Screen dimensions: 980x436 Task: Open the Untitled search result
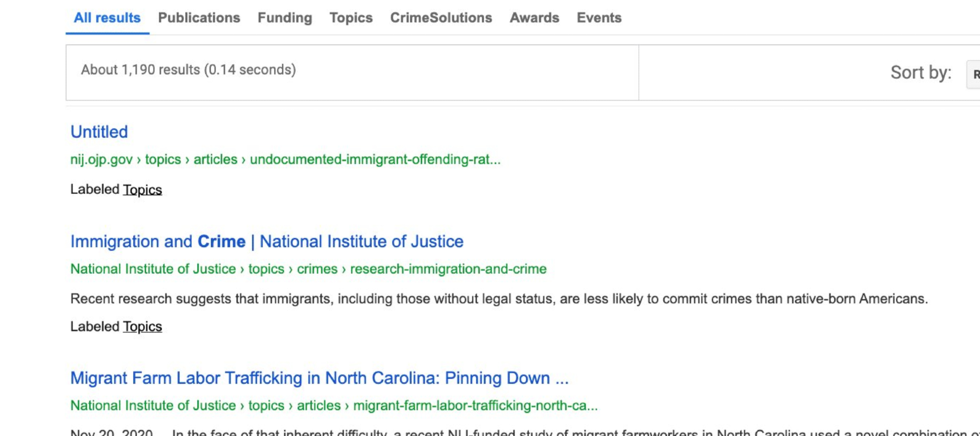click(99, 132)
